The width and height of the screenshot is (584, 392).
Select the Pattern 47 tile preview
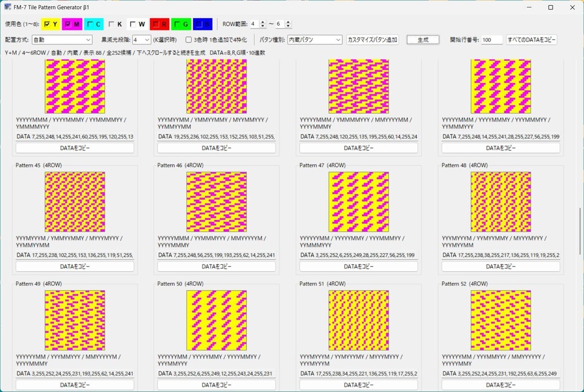359,202
